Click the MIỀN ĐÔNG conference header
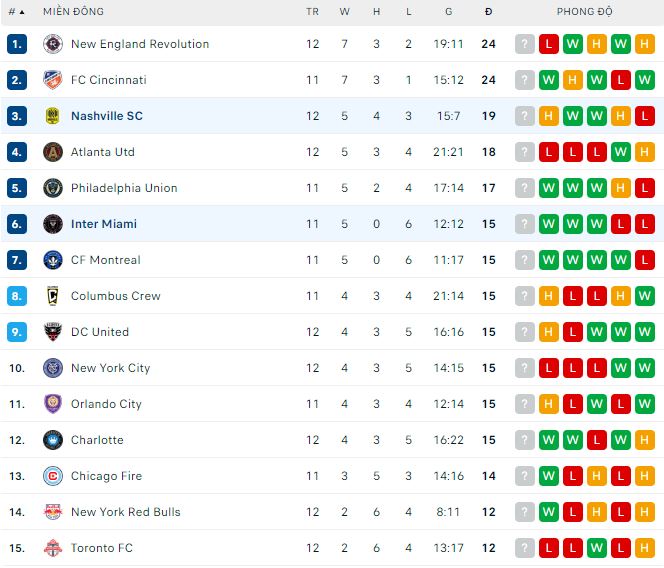This screenshot has height=568, width=664. pos(73,11)
